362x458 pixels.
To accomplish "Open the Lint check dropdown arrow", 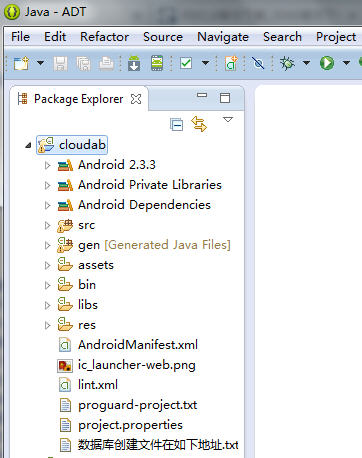I will tap(205, 63).
